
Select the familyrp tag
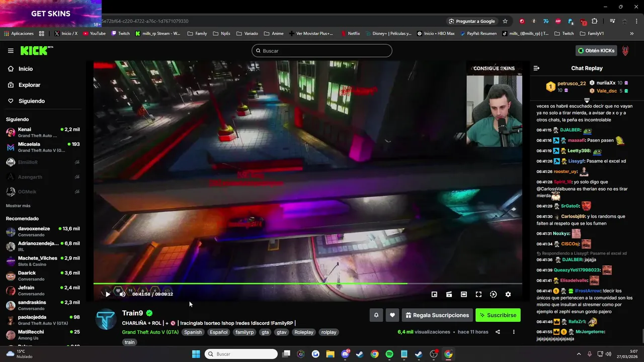click(245, 332)
